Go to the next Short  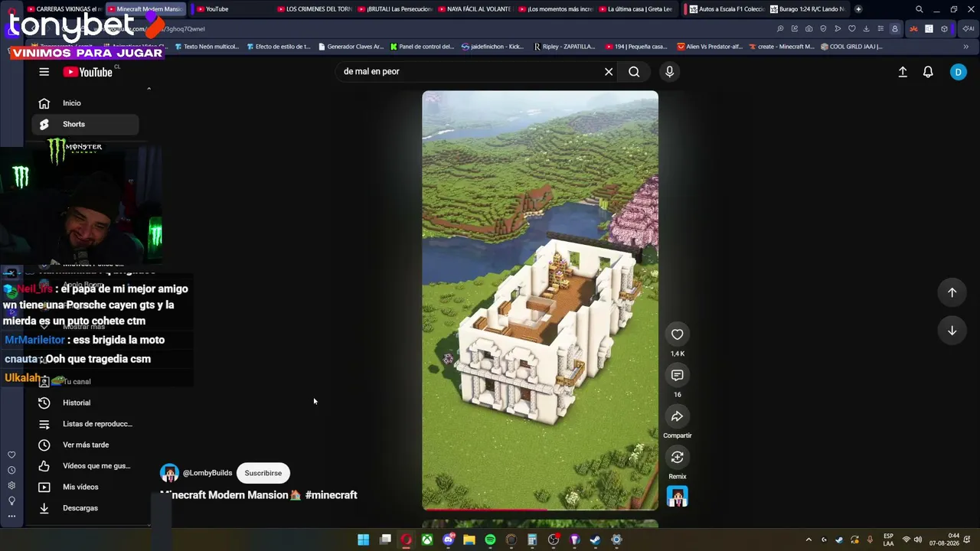pyautogui.click(x=952, y=331)
